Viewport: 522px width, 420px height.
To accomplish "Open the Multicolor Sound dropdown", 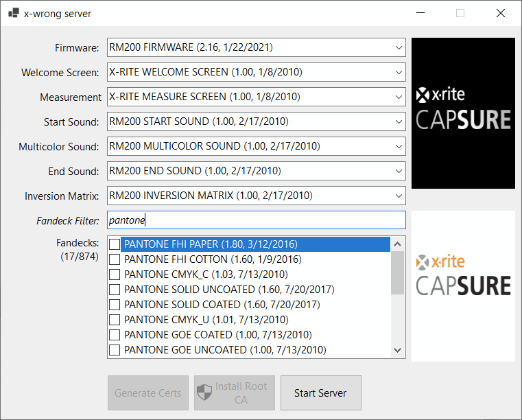I will click(257, 146).
